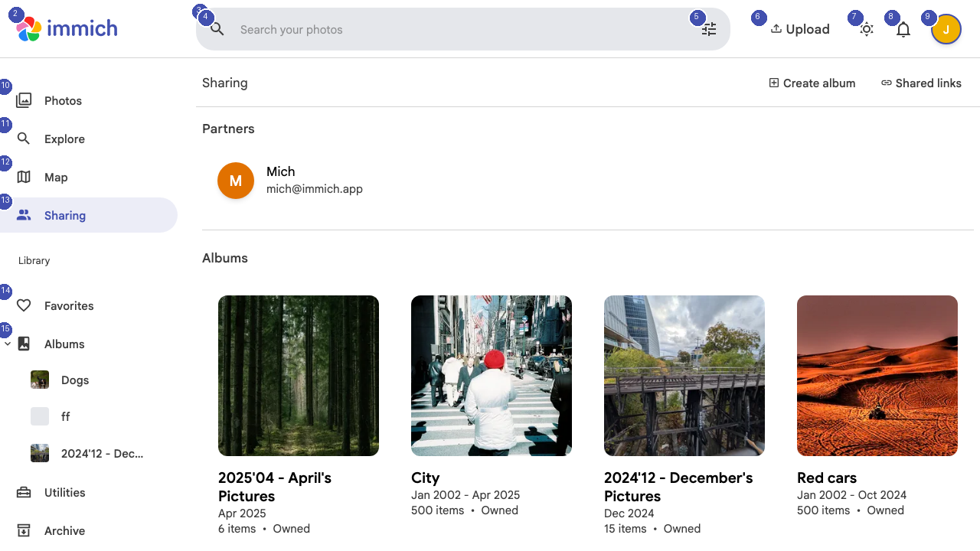Click the Upload button

pos(800,28)
